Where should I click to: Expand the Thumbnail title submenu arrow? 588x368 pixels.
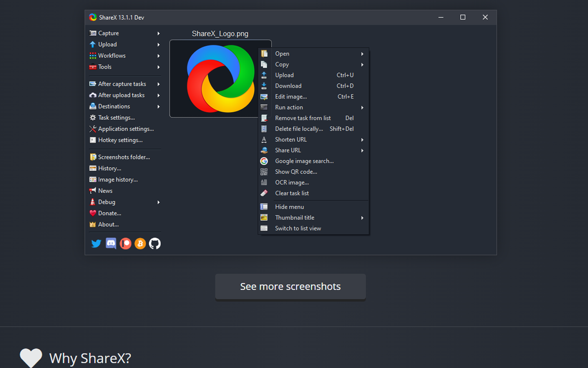pos(362,218)
